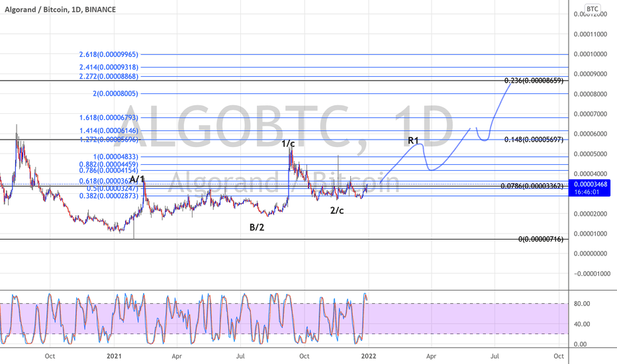Select the A/1 wave annotation
The height and width of the screenshot is (364, 617).
[x=137, y=179]
